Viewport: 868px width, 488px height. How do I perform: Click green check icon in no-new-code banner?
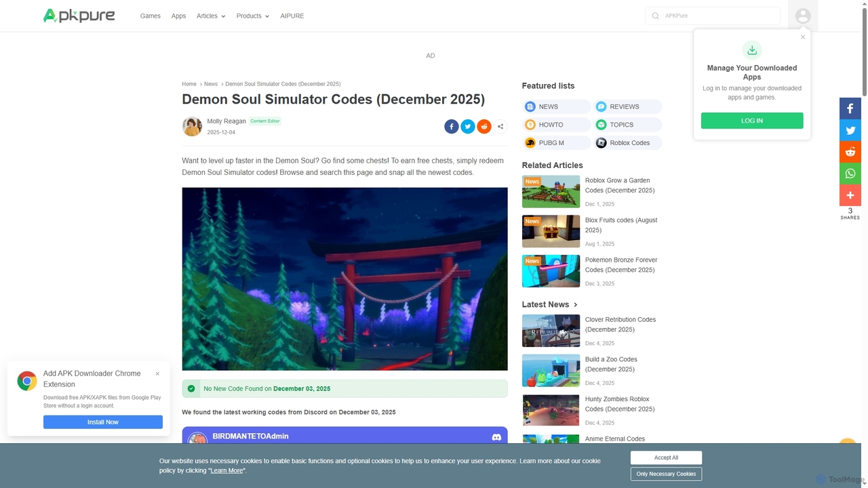point(191,388)
